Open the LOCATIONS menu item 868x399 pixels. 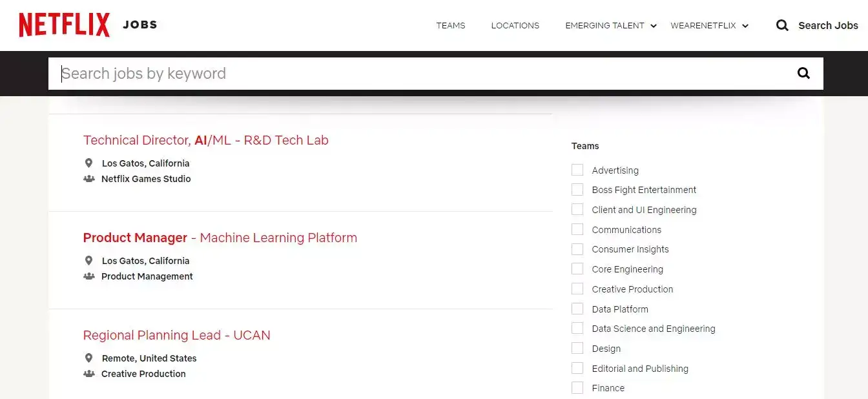(x=515, y=26)
